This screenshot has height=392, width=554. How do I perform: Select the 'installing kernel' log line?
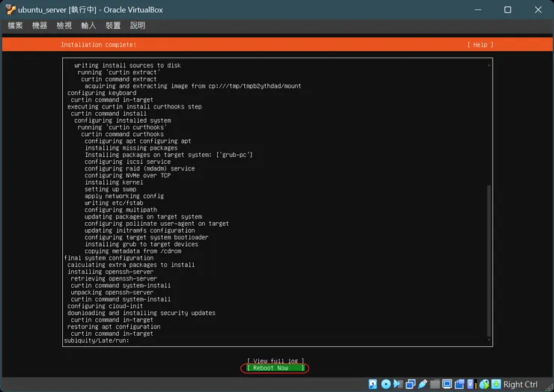pyautogui.click(x=114, y=183)
